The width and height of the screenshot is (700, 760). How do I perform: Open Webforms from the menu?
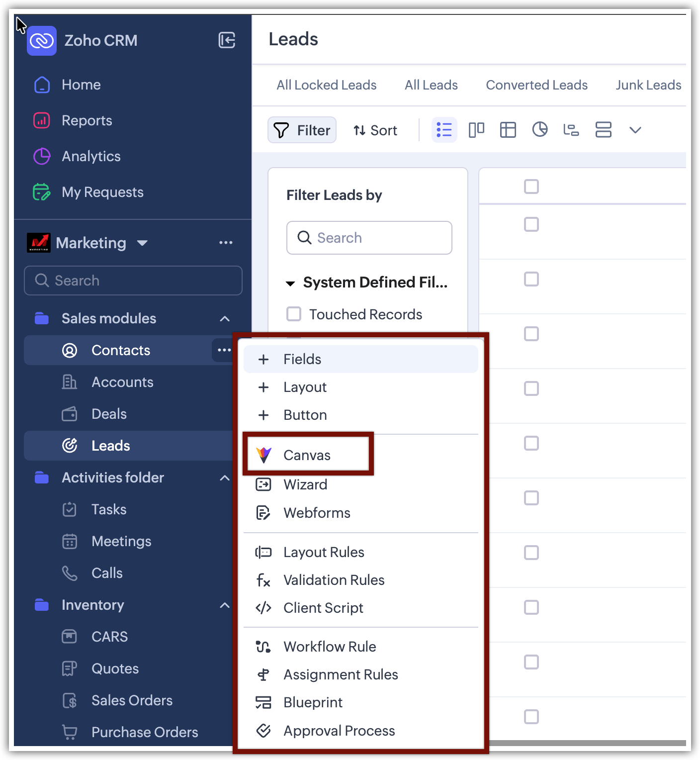317,513
